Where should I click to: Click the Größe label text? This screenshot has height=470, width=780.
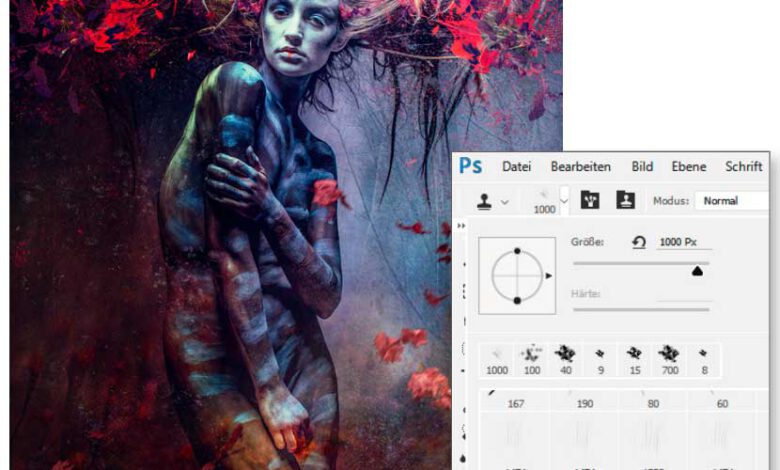(x=587, y=242)
